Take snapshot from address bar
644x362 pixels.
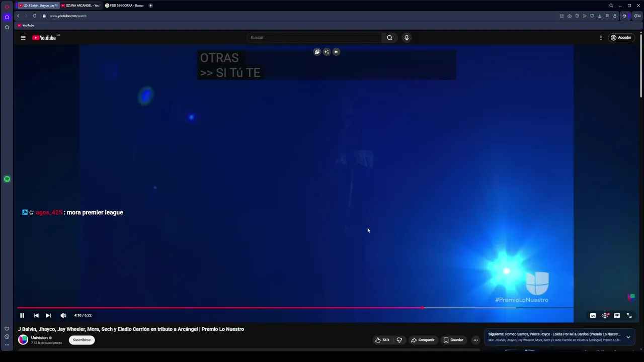point(570,16)
